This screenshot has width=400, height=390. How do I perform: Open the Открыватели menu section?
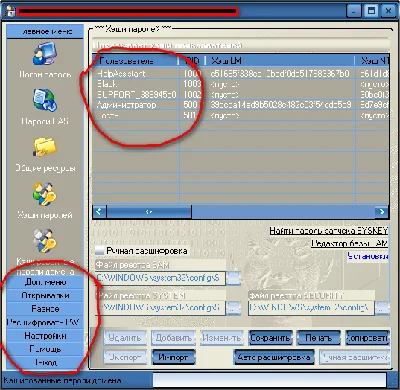click(x=45, y=296)
